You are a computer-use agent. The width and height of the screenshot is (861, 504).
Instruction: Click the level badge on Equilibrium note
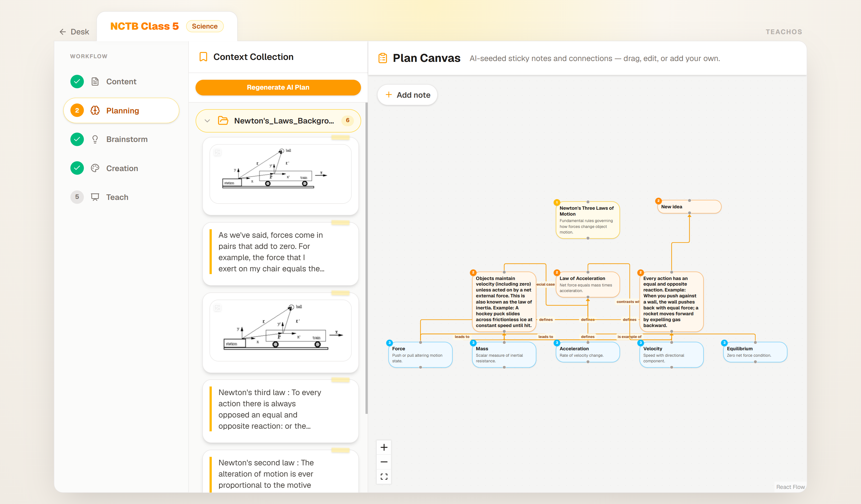click(x=724, y=343)
